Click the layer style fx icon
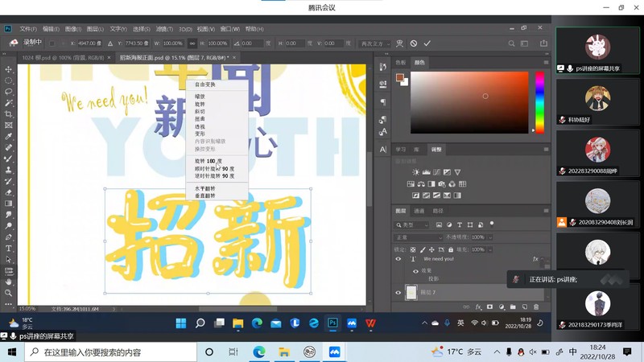This screenshot has height=362, width=644. click(x=478, y=306)
